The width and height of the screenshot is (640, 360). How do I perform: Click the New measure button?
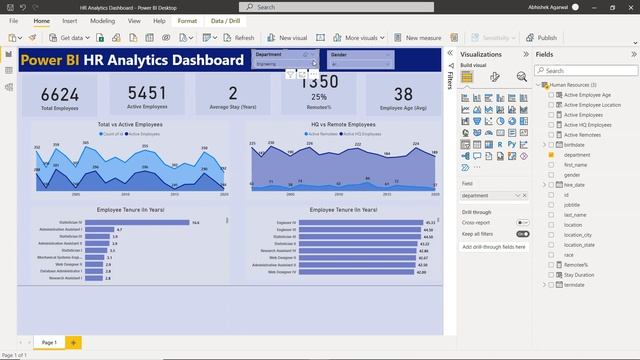[x=418, y=38]
